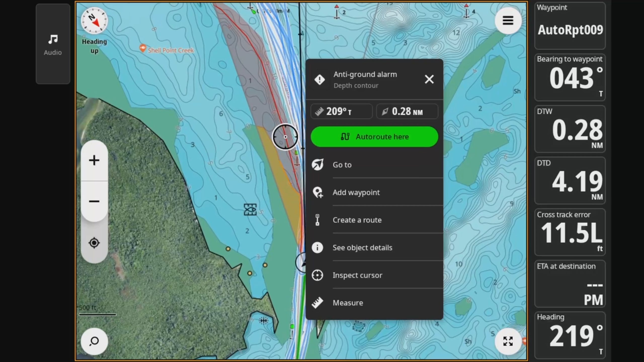Open the hamburger menu button
Image resolution: width=644 pixels, height=362 pixels.
(x=508, y=20)
